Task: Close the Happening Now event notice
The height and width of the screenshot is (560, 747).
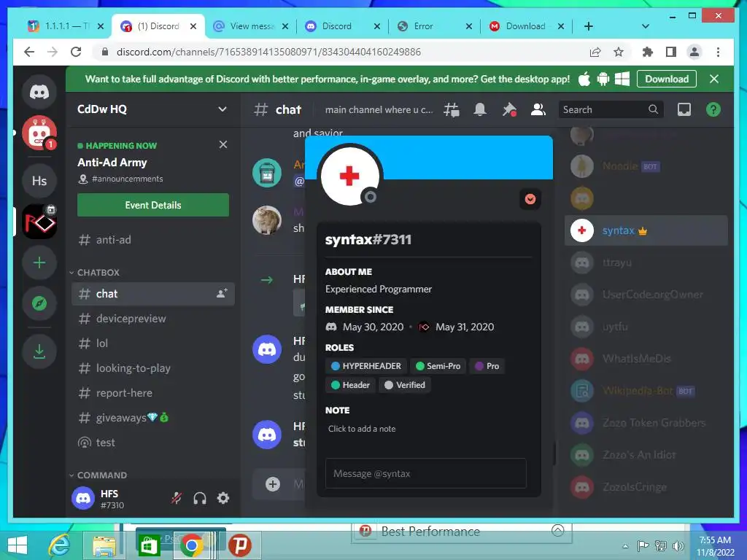Action: (223, 145)
